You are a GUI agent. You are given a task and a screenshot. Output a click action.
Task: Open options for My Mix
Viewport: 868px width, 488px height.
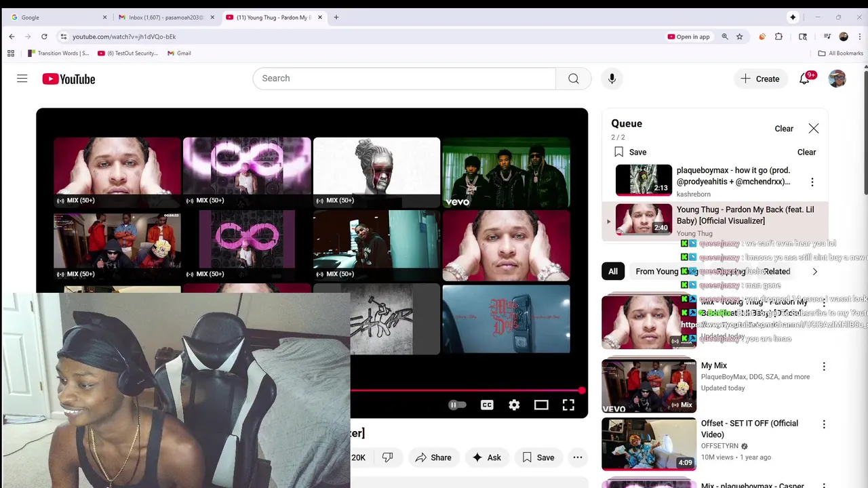click(824, 367)
